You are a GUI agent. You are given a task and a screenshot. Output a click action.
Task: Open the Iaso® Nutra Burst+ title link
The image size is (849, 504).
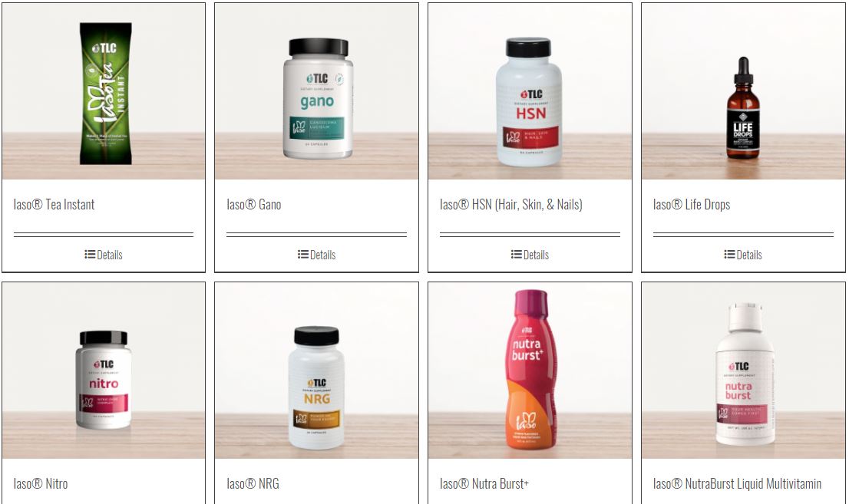(484, 483)
